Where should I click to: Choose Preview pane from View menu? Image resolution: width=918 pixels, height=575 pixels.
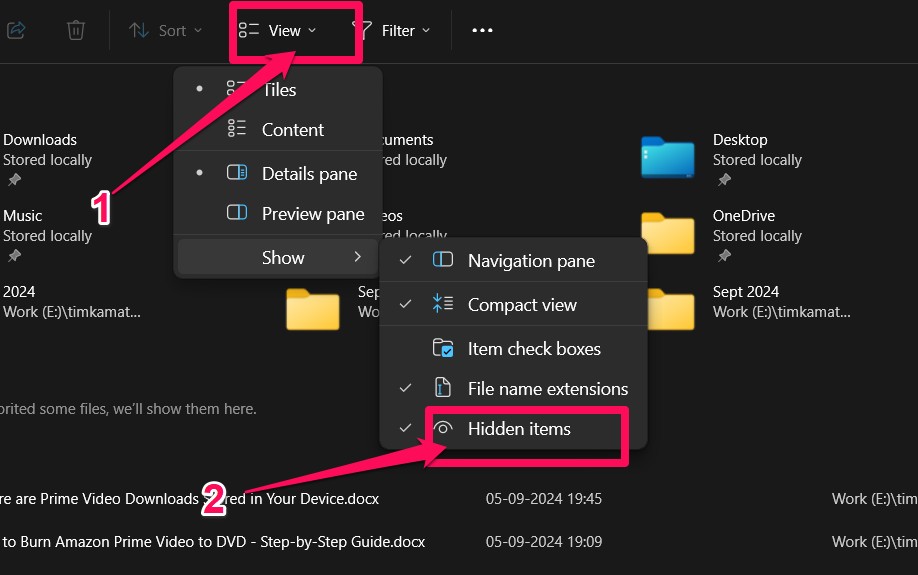312,214
